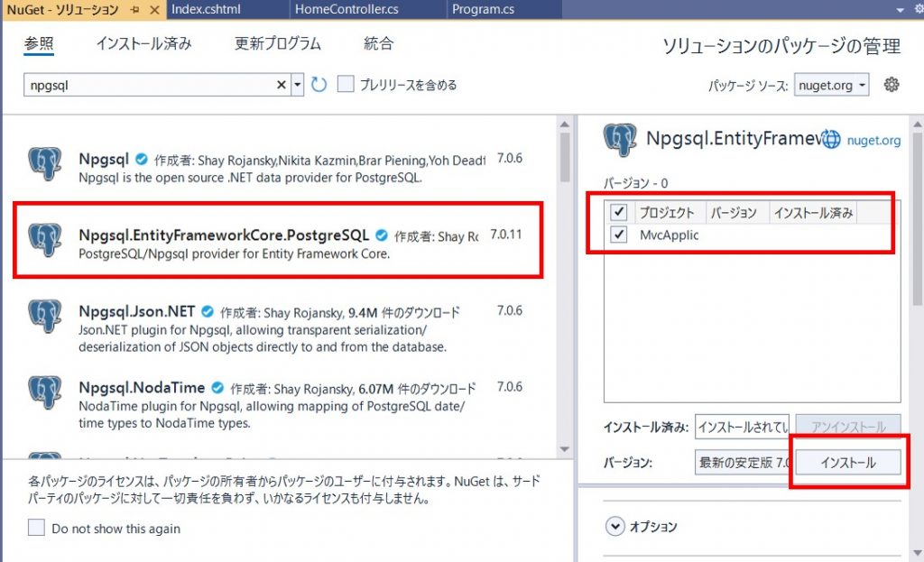Select the Npgsql.NodaTime package title

tap(142, 387)
